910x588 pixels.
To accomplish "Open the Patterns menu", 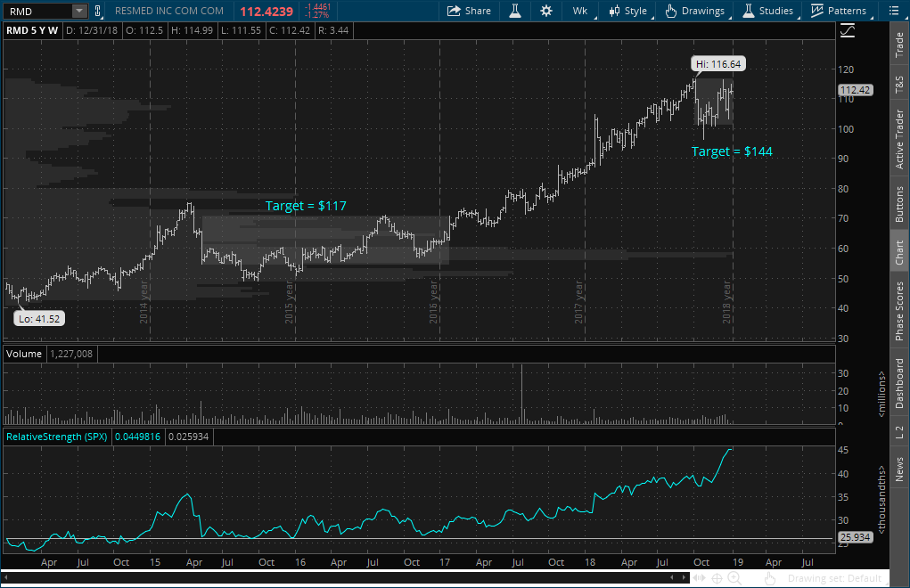I will coord(839,11).
